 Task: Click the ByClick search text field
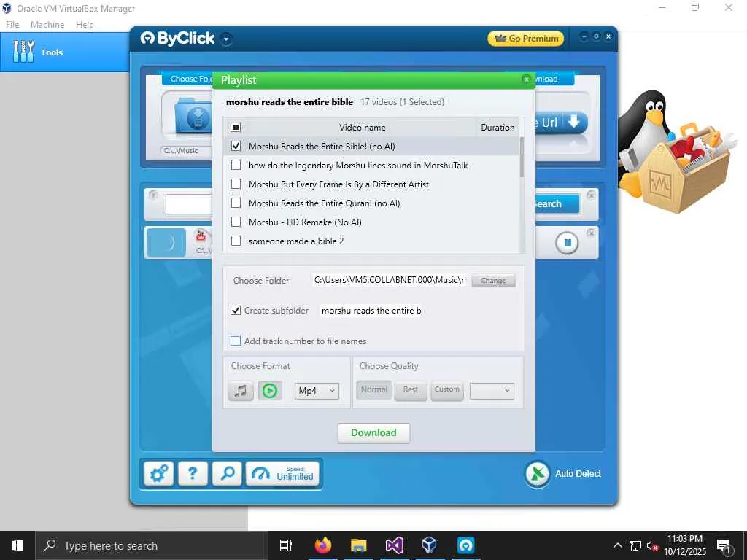(189, 204)
